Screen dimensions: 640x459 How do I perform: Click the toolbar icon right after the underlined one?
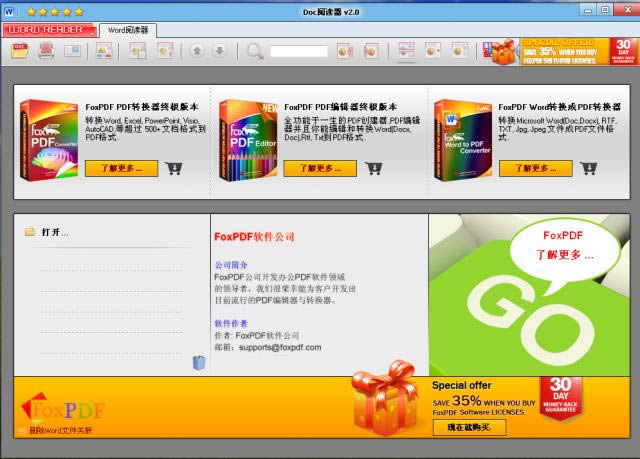432,51
